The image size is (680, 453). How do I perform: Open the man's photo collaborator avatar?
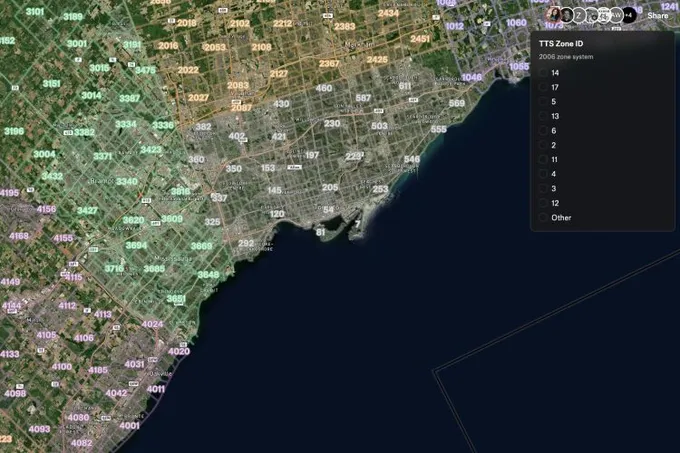coord(566,15)
